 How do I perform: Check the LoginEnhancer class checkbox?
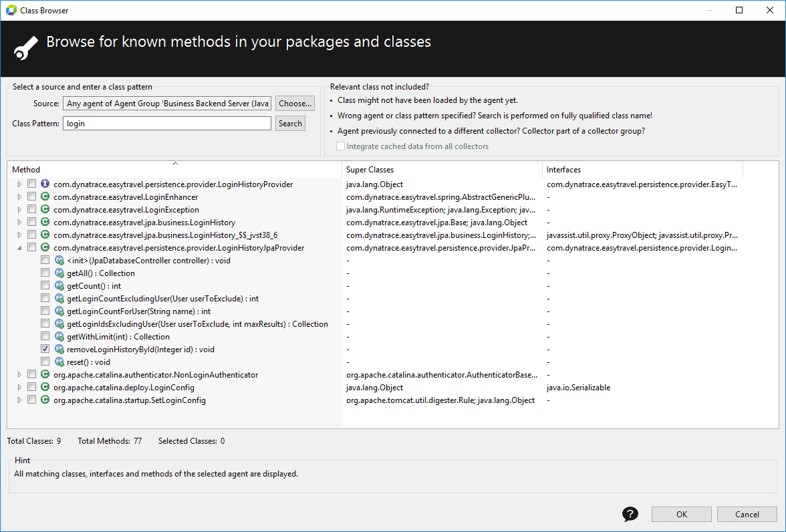pyautogui.click(x=31, y=196)
